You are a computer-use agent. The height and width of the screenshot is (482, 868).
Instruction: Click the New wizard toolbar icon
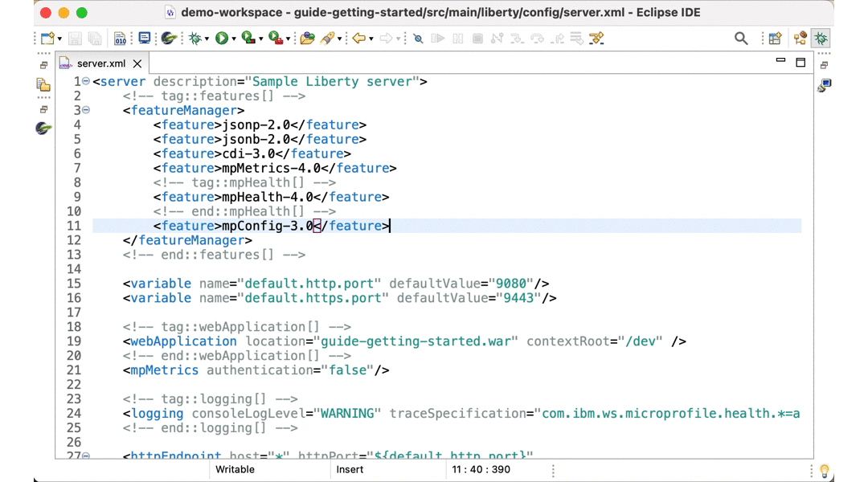pos(47,39)
